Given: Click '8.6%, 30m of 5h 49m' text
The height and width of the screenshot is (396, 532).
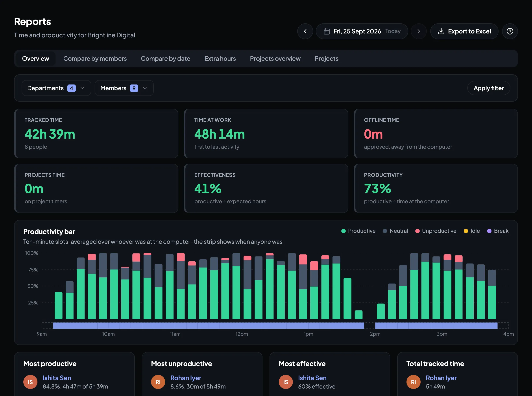Looking at the screenshot, I should [198, 386].
